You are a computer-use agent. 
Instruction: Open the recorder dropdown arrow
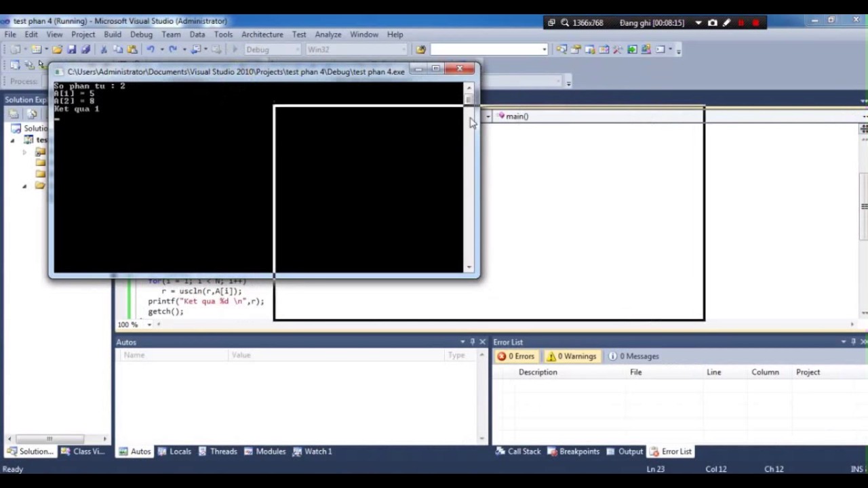coord(698,23)
